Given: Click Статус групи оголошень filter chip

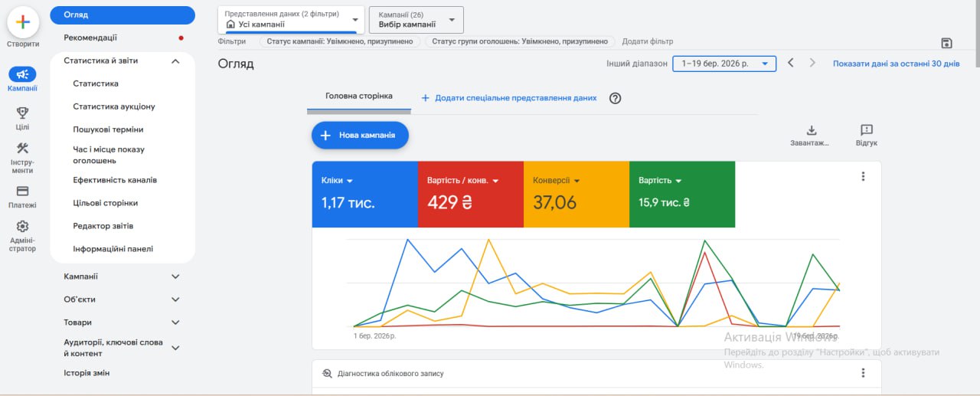Looking at the screenshot, I should coord(520,41).
